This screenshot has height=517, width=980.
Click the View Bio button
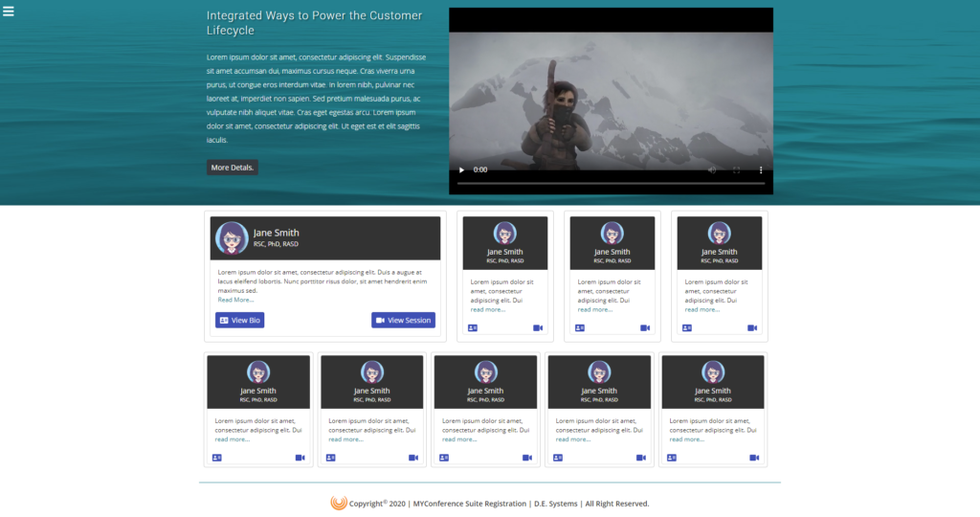[240, 320]
